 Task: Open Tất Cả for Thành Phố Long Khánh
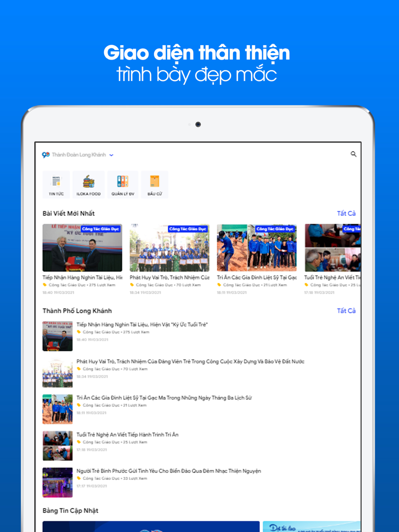346,311
